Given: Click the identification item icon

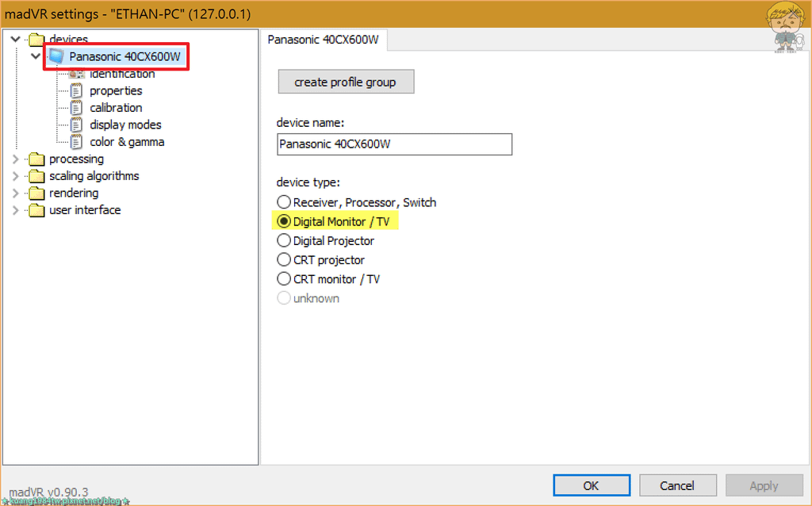Looking at the screenshot, I should (77, 74).
